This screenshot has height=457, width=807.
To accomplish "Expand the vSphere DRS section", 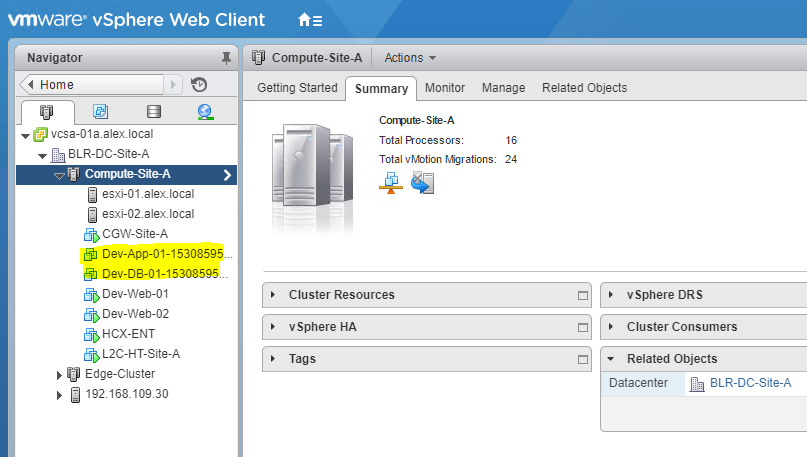I will 612,295.
